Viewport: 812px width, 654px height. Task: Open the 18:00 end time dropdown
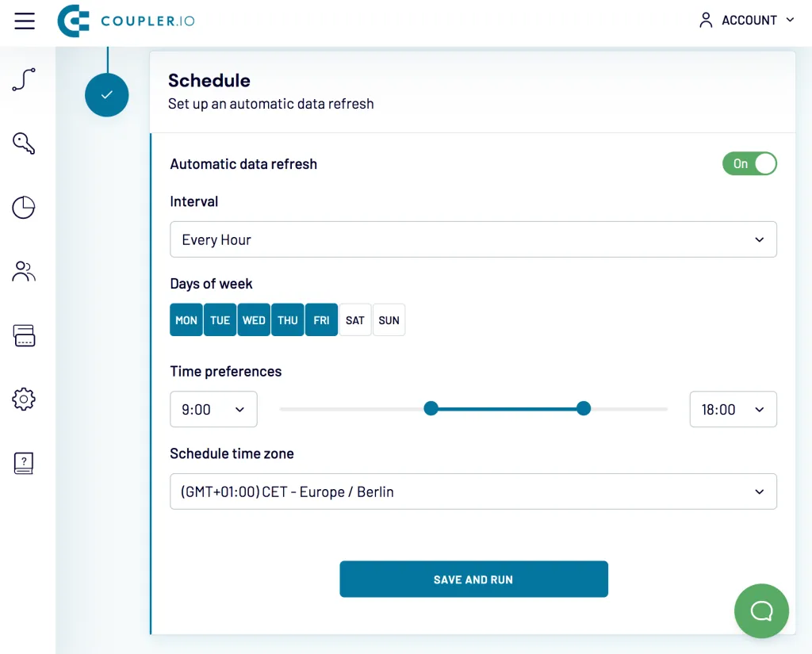[733, 409]
